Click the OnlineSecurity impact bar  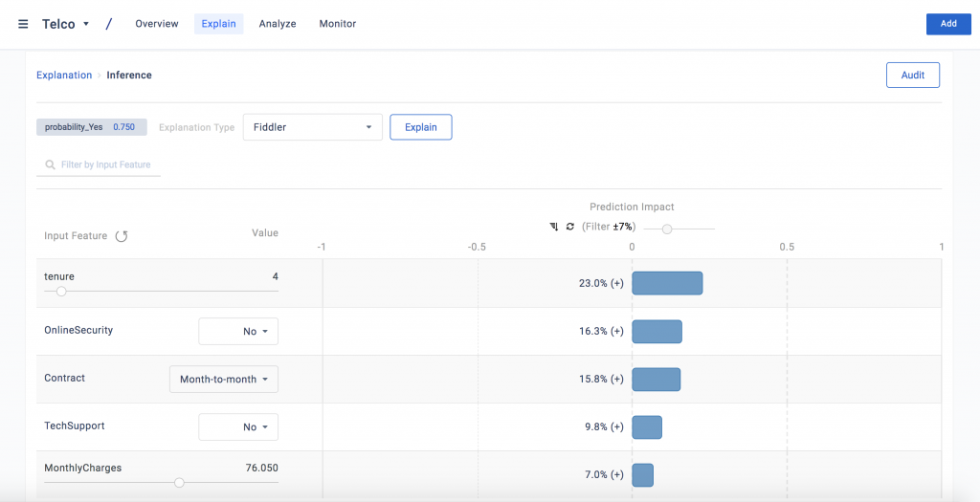tap(657, 331)
